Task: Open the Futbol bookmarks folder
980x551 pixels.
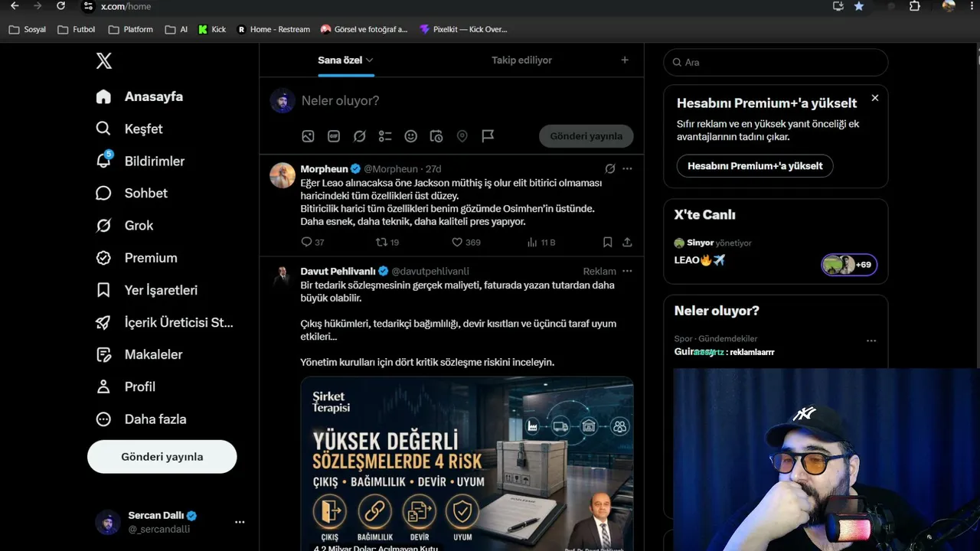Action: (77, 29)
